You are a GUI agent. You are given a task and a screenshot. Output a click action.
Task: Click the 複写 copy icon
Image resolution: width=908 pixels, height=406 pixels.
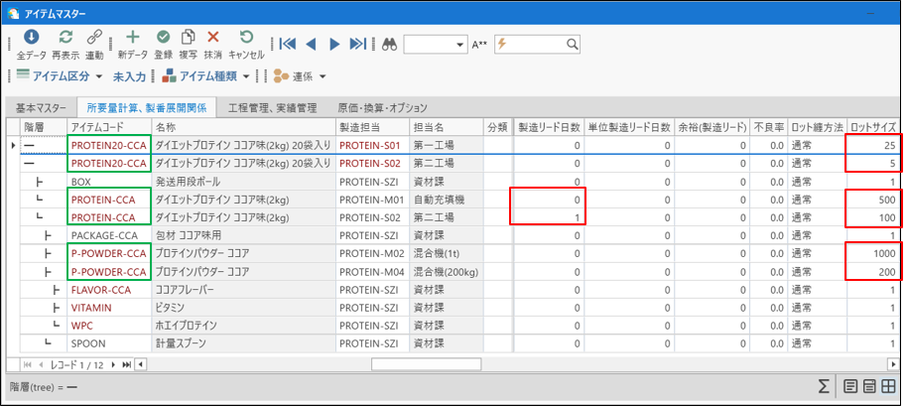click(188, 38)
